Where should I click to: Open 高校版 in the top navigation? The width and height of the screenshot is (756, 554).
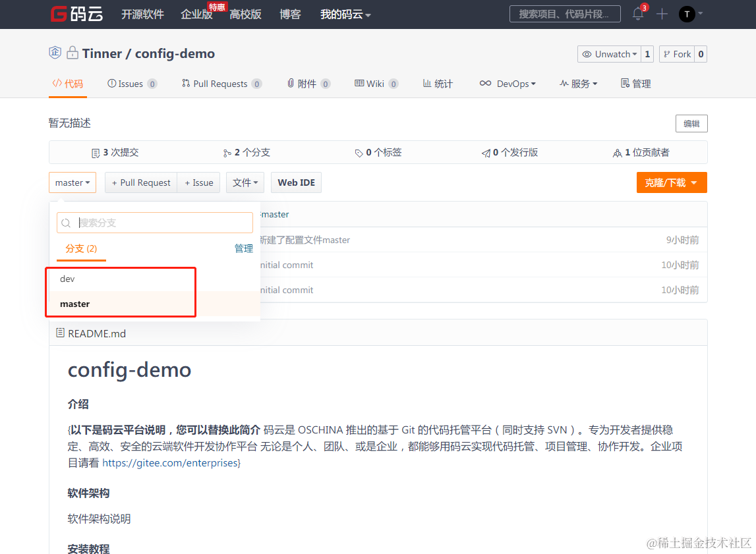click(245, 14)
